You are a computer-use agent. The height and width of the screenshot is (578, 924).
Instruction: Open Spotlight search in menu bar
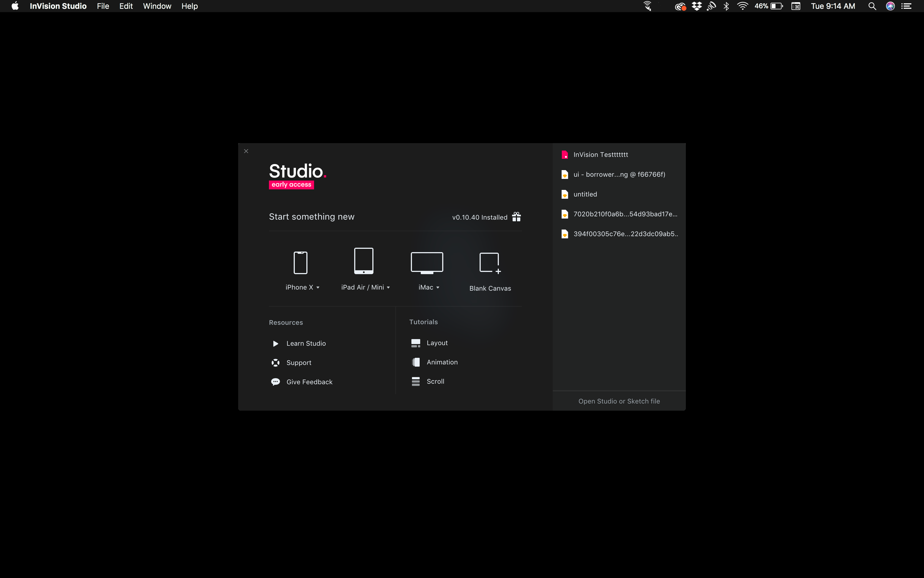click(x=872, y=6)
